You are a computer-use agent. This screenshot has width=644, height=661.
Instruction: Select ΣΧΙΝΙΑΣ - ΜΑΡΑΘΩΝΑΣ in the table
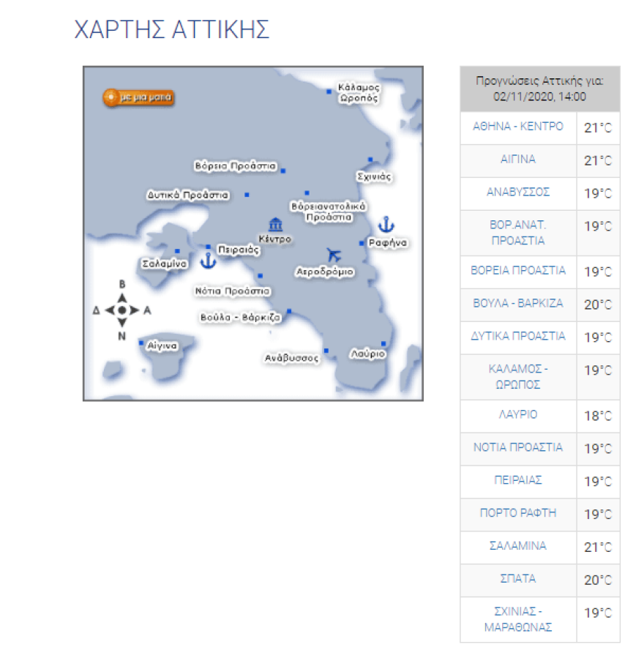pyautogui.click(x=517, y=619)
